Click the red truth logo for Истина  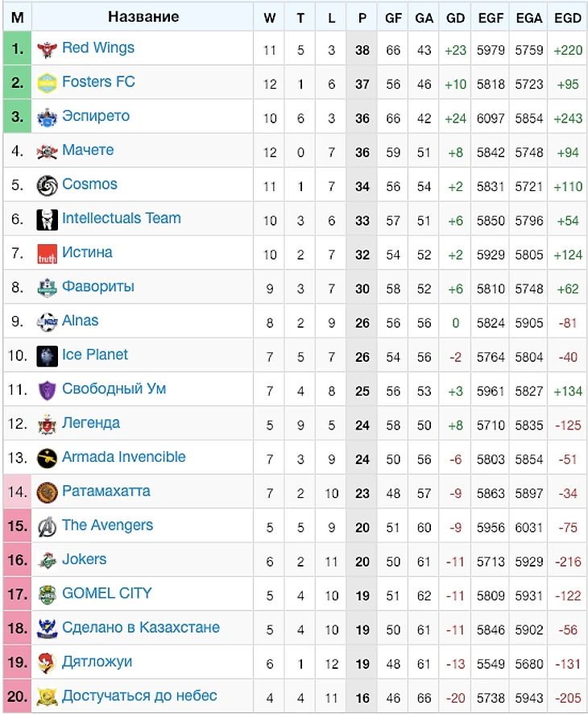coord(47,254)
